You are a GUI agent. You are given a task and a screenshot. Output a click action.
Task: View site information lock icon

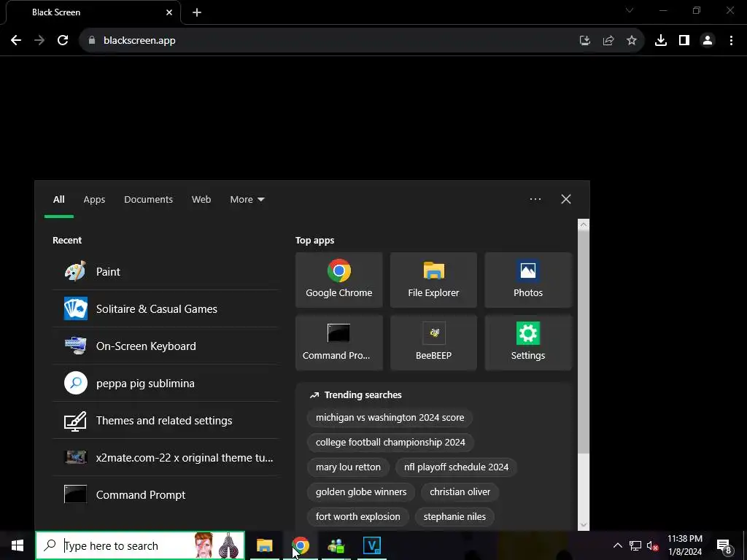[x=92, y=41]
